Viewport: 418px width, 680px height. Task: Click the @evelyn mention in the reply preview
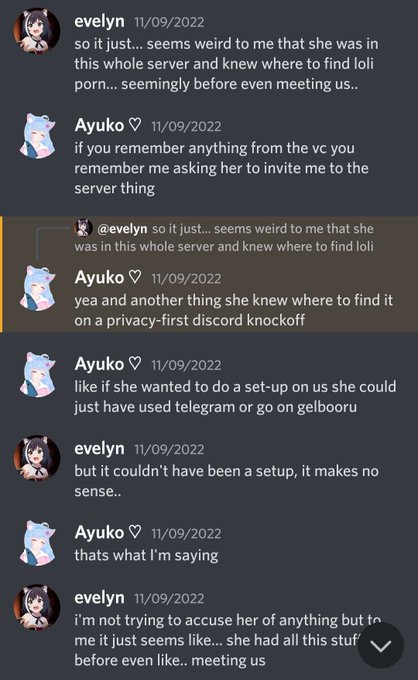coord(122,229)
